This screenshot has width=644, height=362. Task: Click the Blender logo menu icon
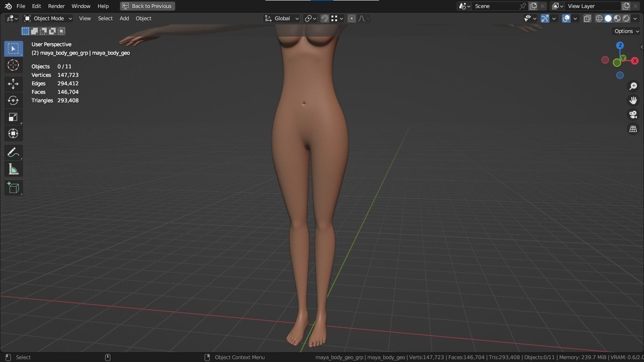pyautogui.click(x=8, y=6)
